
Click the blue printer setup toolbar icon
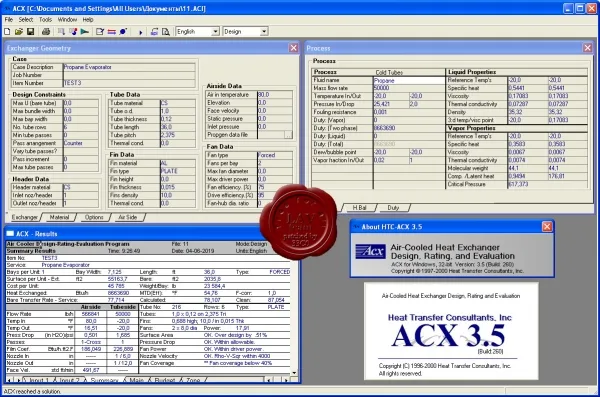154,32
